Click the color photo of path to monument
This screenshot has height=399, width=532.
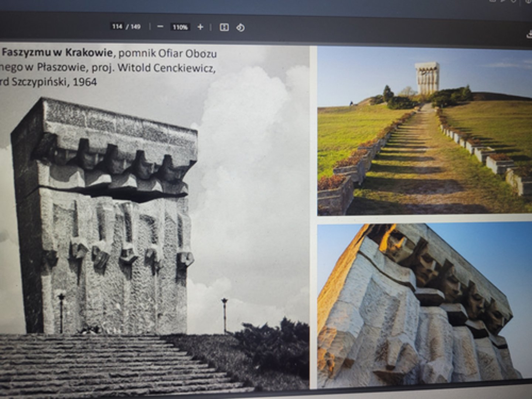click(424, 131)
